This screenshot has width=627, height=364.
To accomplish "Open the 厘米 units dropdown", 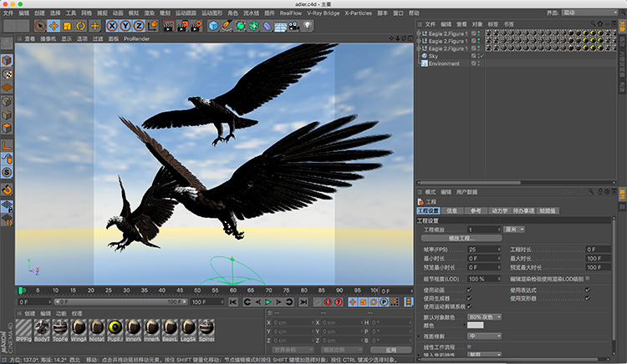I will [516, 229].
